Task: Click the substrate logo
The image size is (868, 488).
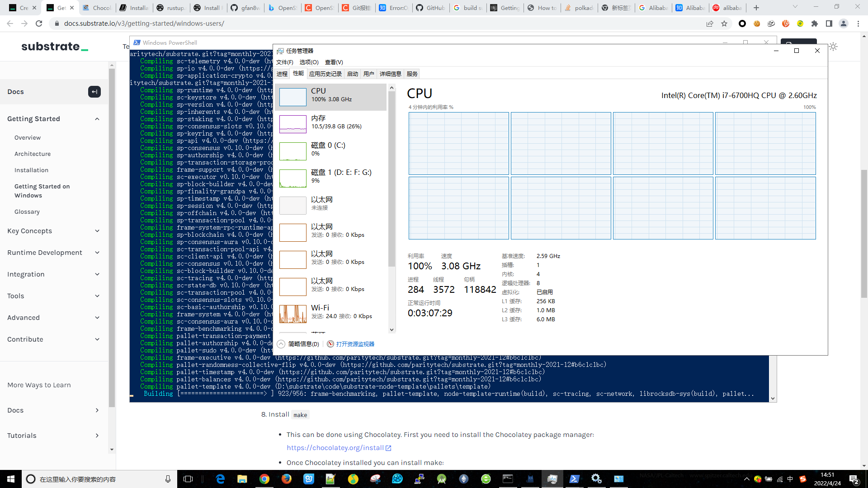Action: pos(55,47)
